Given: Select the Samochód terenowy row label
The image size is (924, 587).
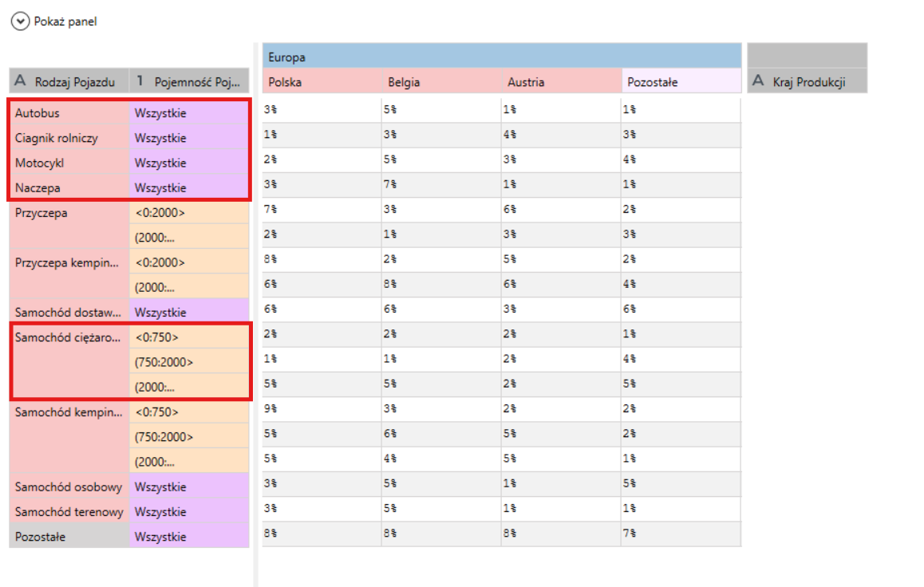Looking at the screenshot, I should pyautogui.click(x=69, y=511).
